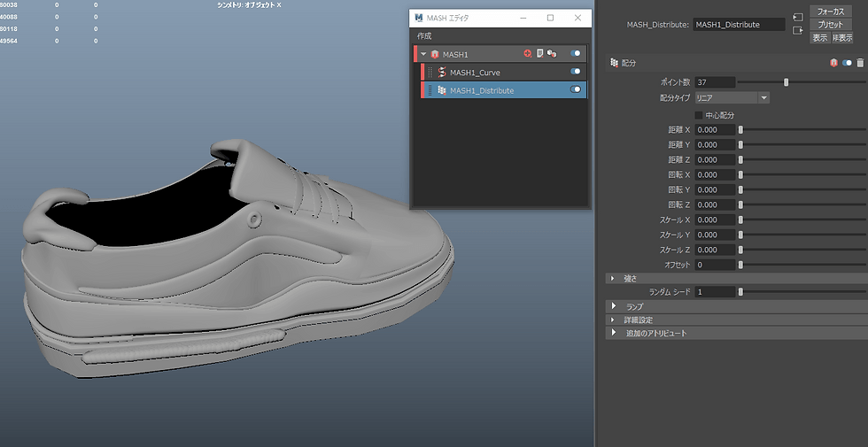This screenshot has height=447, width=868.
Task: Click the 回転 X value field
Action: tap(715, 175)
